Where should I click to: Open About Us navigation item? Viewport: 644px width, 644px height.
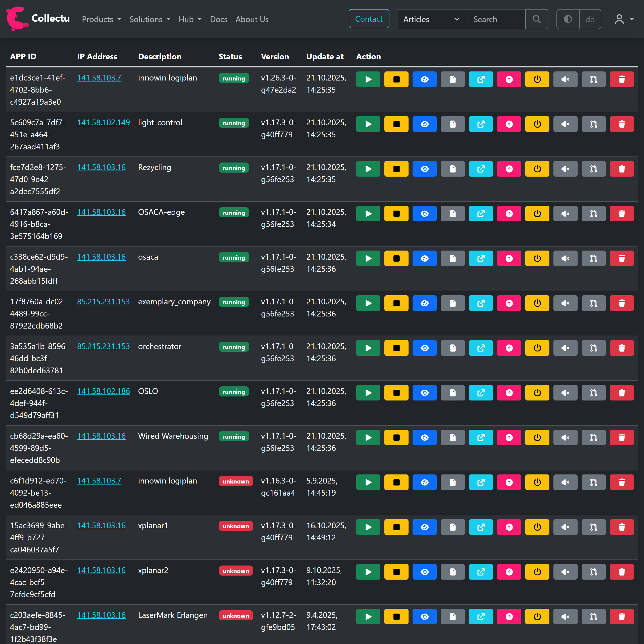coord(252,19)
